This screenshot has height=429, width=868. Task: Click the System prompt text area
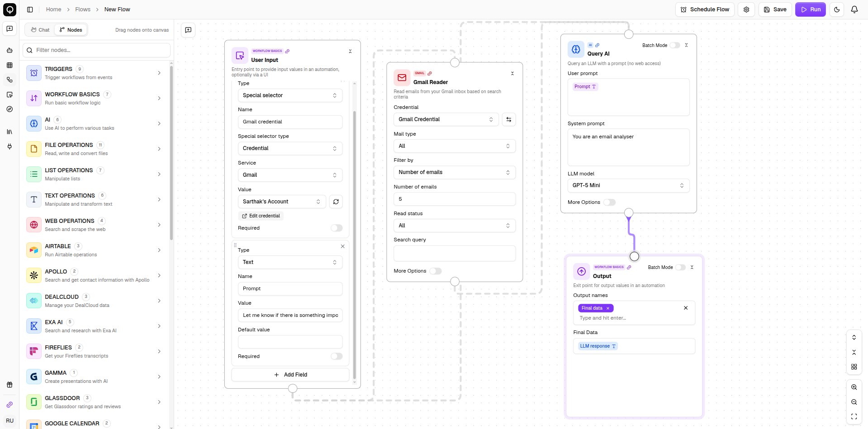click(x=628, y=147)
